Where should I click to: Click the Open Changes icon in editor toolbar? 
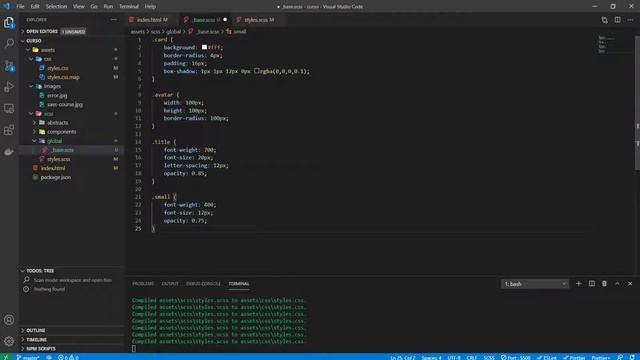(604, 20)
